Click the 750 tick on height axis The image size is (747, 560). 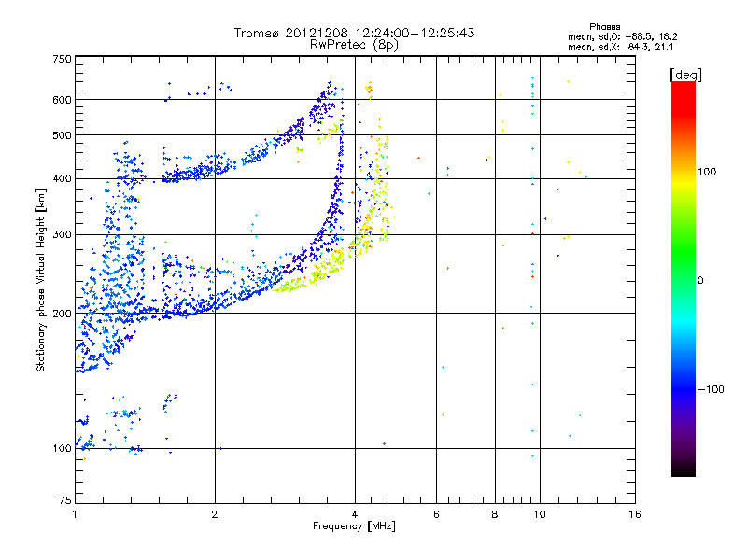click(x=62, y=59)
